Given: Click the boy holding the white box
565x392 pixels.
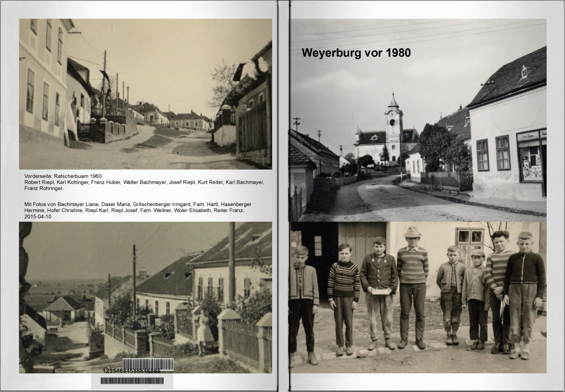Looking at the screenshot, I should click(379, 291).
